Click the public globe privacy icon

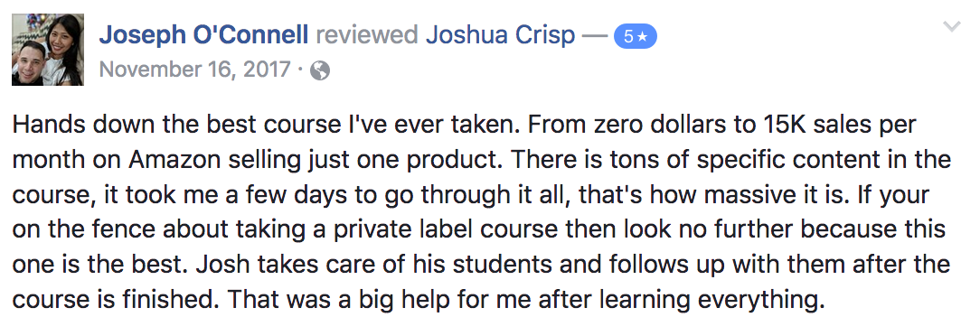pyautogui.click(x=320, y=71)
